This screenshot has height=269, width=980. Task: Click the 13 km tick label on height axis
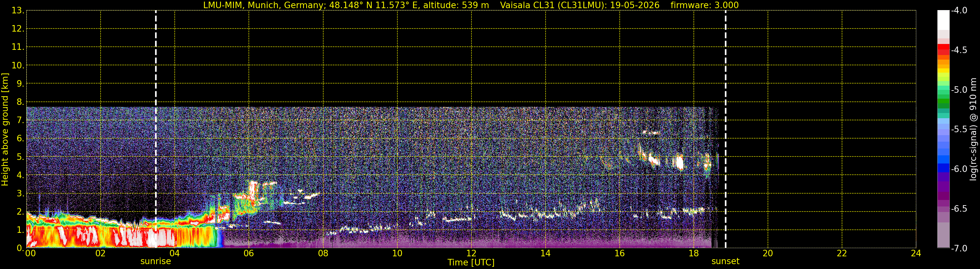(x=17, y=11)
